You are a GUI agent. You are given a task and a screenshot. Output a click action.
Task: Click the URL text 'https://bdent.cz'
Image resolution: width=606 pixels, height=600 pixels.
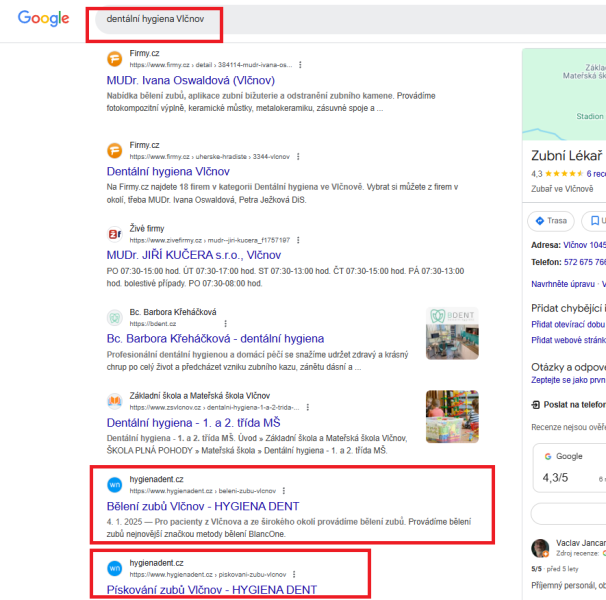[153, 324]
